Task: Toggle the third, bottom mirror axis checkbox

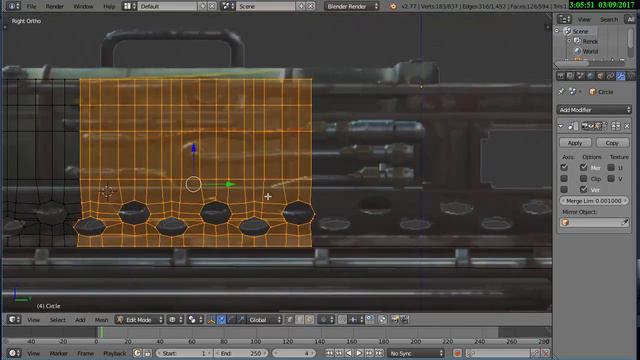Action: pos(564,189)
